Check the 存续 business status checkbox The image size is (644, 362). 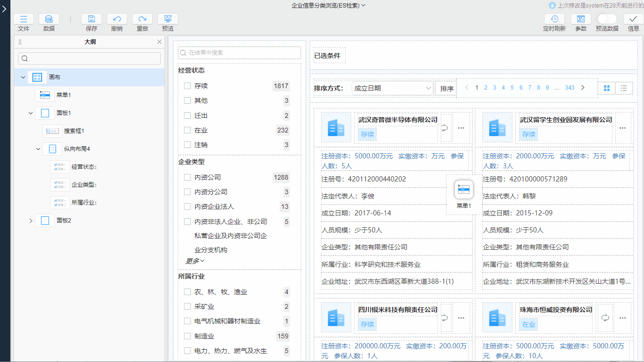[x=188, y=86]
